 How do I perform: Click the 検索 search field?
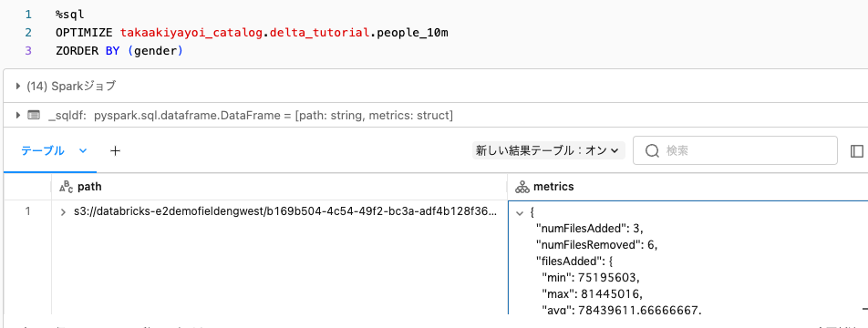[735, 150]
